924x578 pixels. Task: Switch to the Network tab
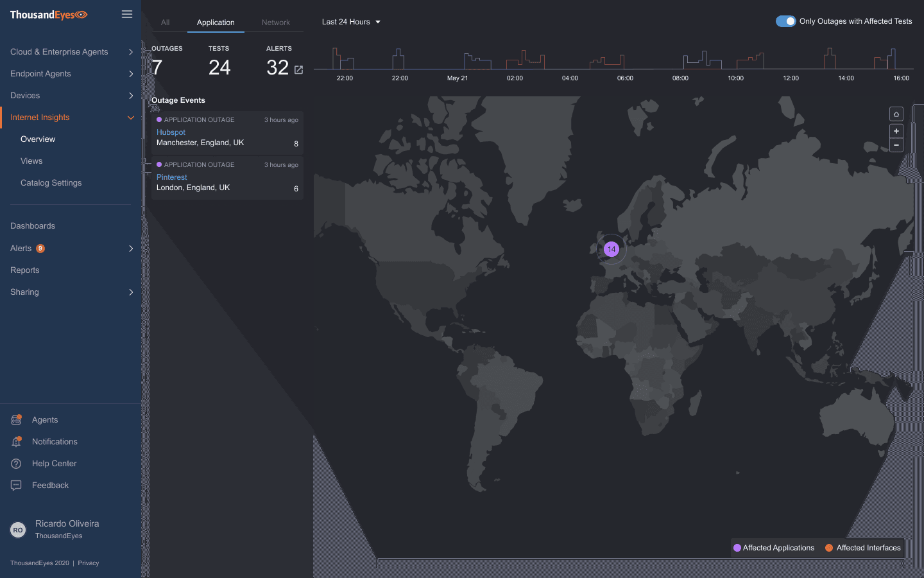click(275, 22)
